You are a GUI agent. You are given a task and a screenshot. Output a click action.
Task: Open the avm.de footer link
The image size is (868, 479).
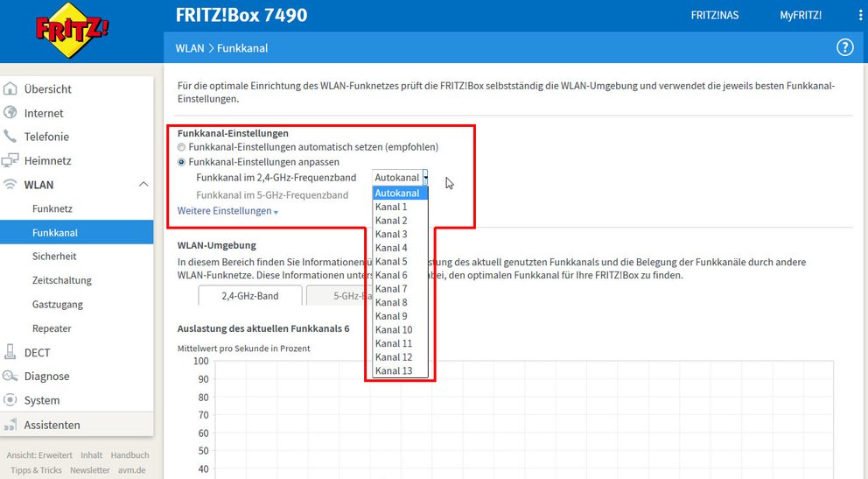pos(132,470)
